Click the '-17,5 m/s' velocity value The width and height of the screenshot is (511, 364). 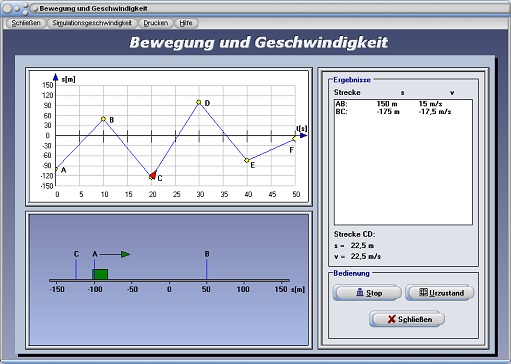[435, 112]
